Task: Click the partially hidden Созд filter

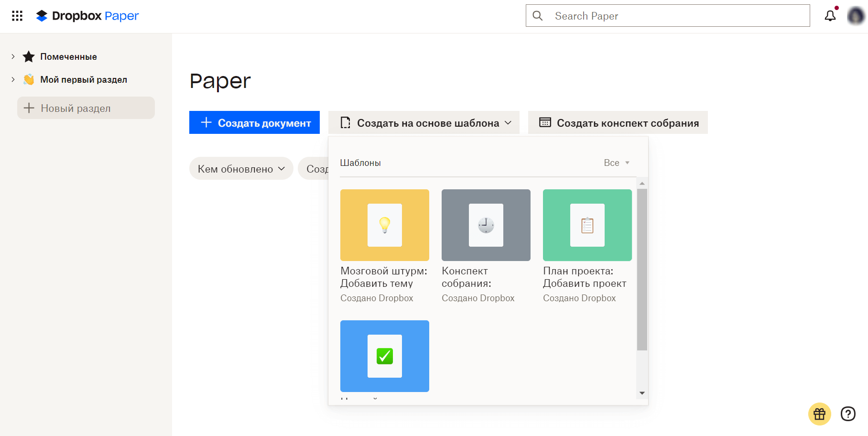Action: (314, 168)
